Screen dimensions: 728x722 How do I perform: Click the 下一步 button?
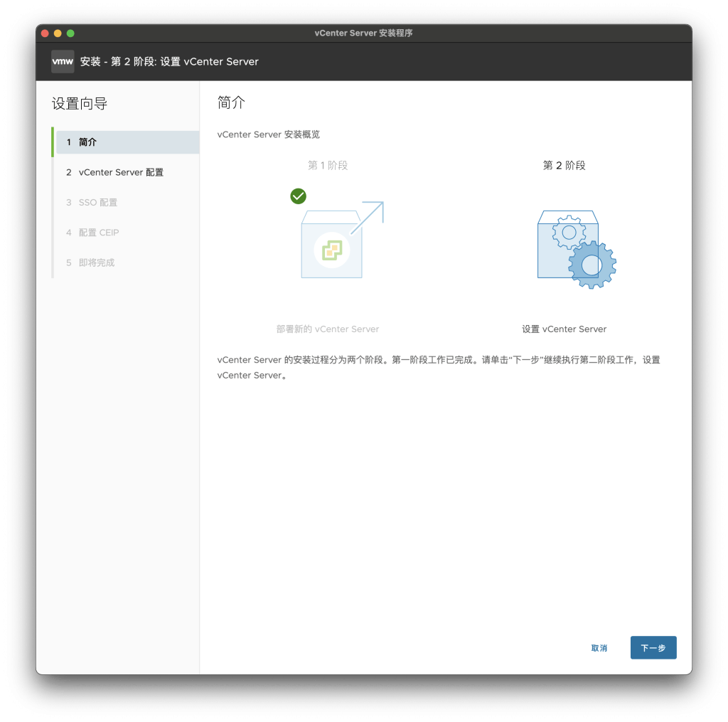coord(653,647)
